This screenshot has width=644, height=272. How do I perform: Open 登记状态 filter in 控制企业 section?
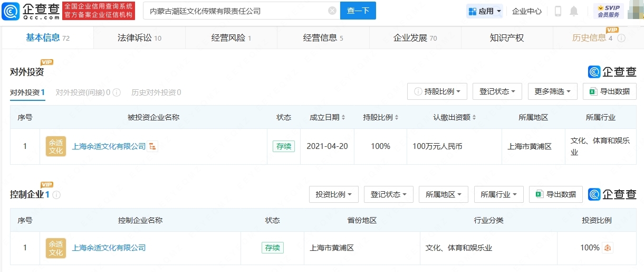pos(389,194)
